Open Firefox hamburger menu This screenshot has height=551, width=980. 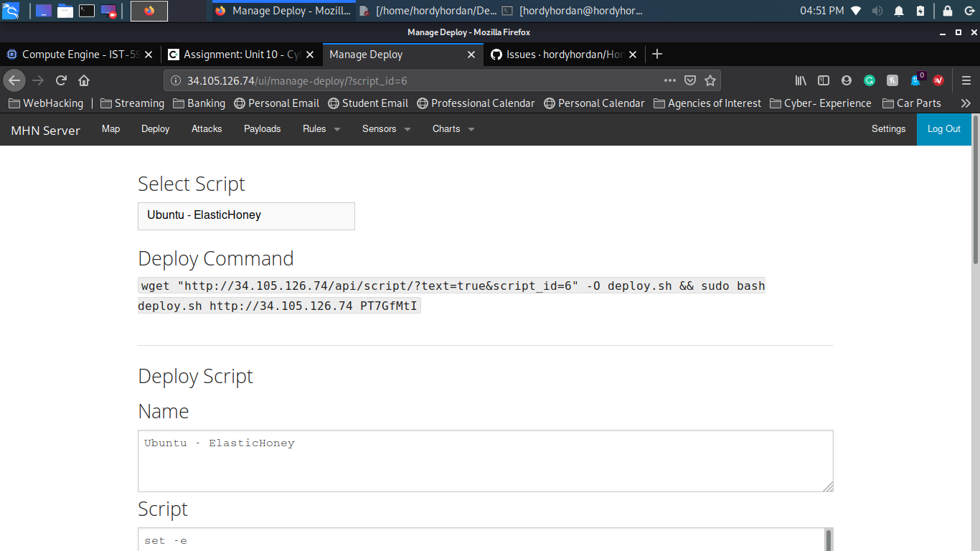[x=966, y=80]
